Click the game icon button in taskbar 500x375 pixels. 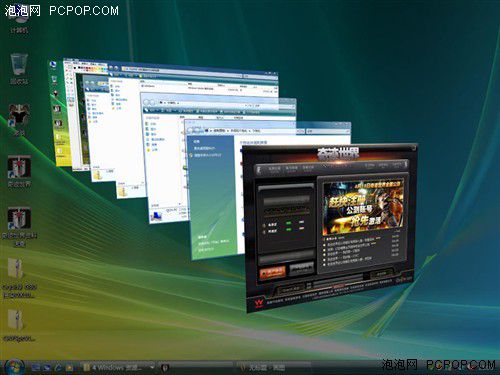click(x=165, y=368)
